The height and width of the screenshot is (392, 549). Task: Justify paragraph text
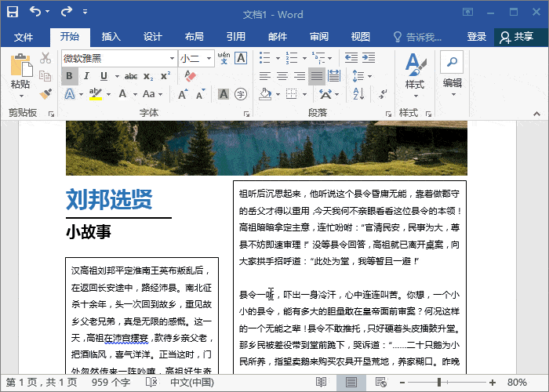pyautogui.click(x=317, y=76)
